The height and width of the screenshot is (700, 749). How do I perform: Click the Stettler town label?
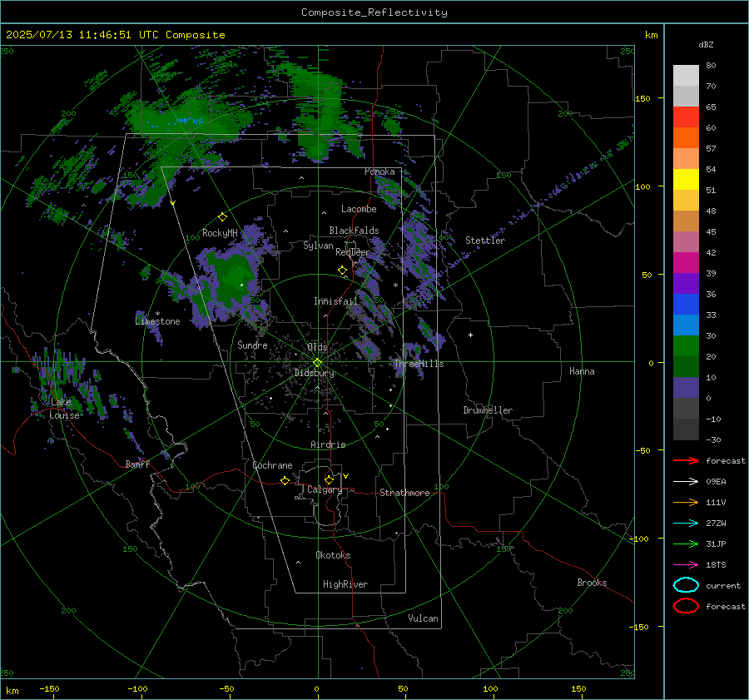coord(485,241)
